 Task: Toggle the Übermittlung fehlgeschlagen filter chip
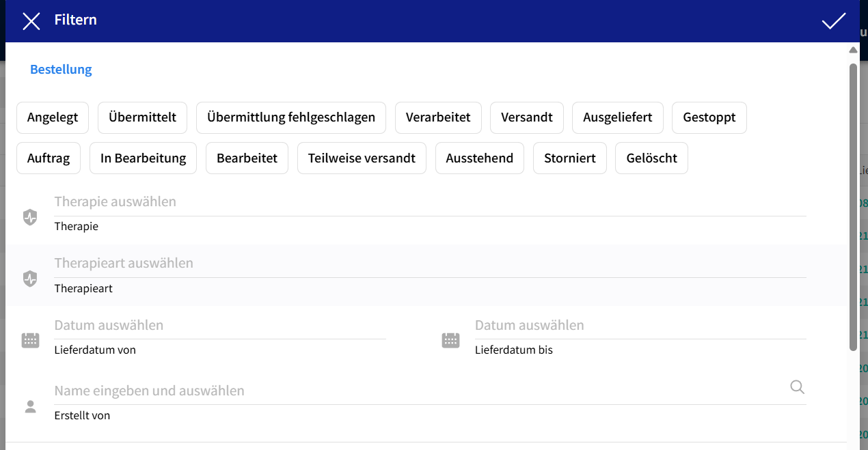[x=291, y=117]
